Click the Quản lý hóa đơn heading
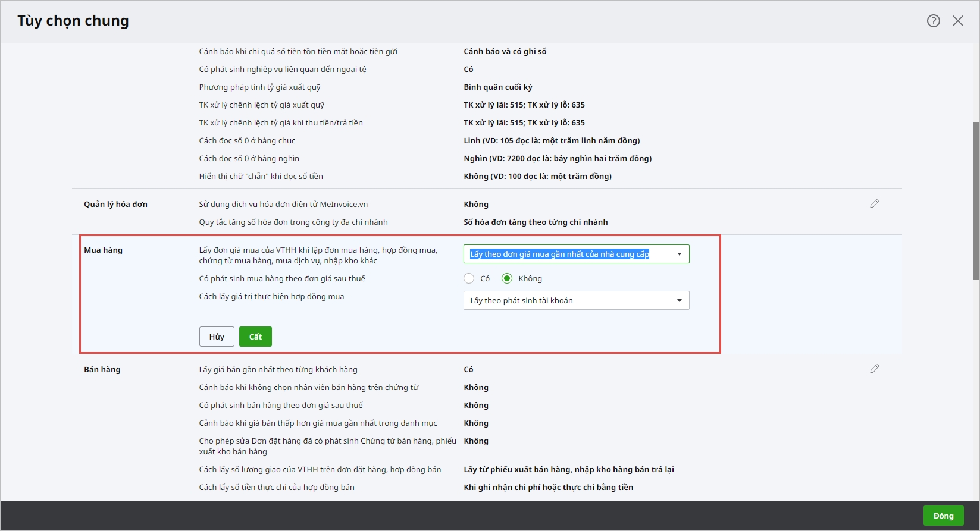The image size is (980, 531). pyautogui.click(x=115, y=204)
